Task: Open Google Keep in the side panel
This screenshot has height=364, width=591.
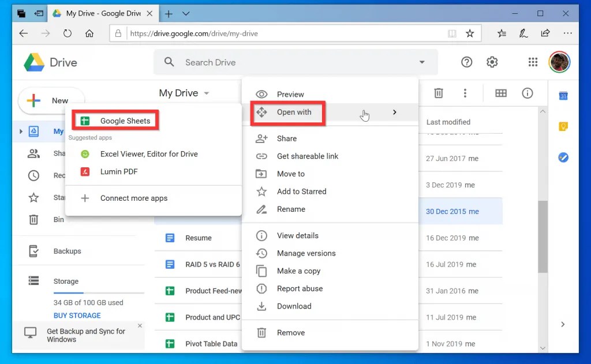Action: pos(564,126)
